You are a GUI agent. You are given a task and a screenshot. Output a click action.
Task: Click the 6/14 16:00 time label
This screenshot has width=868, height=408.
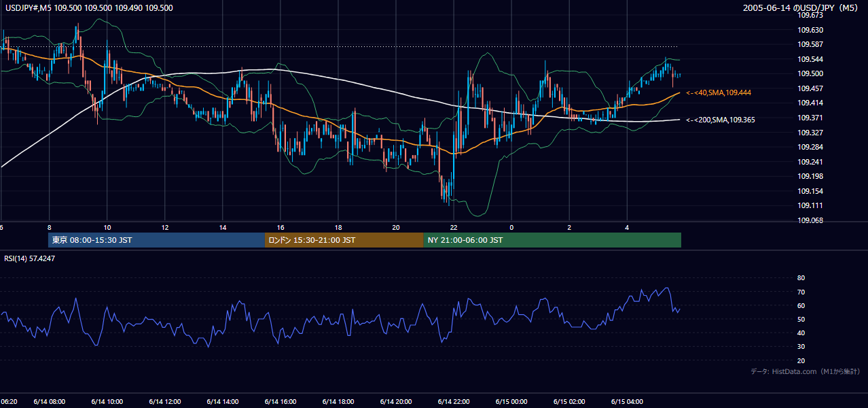click(x=281, y=402)
